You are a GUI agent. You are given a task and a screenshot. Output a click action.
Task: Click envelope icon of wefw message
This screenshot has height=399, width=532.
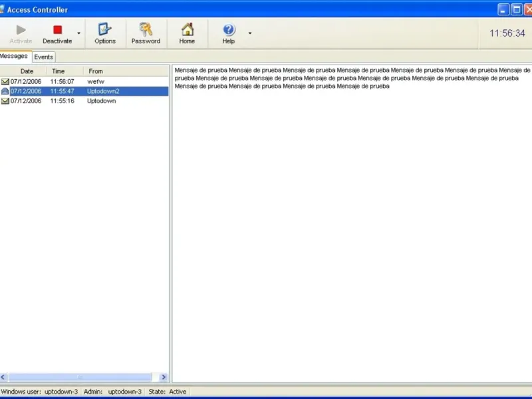(x=5, y=81)
